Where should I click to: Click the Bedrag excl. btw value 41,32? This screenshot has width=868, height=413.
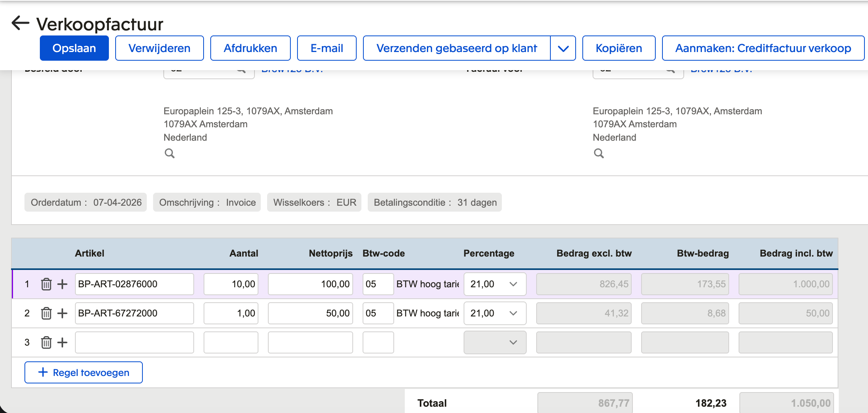click(x=584, y=313)
